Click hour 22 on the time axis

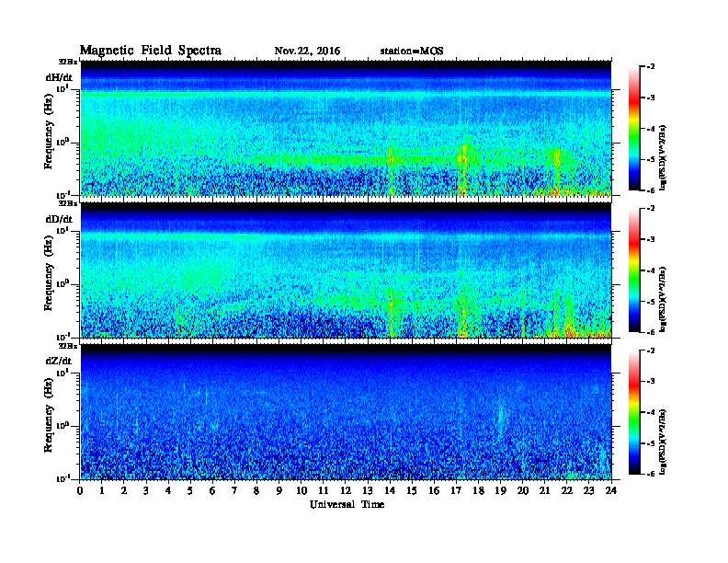[567, 491]
